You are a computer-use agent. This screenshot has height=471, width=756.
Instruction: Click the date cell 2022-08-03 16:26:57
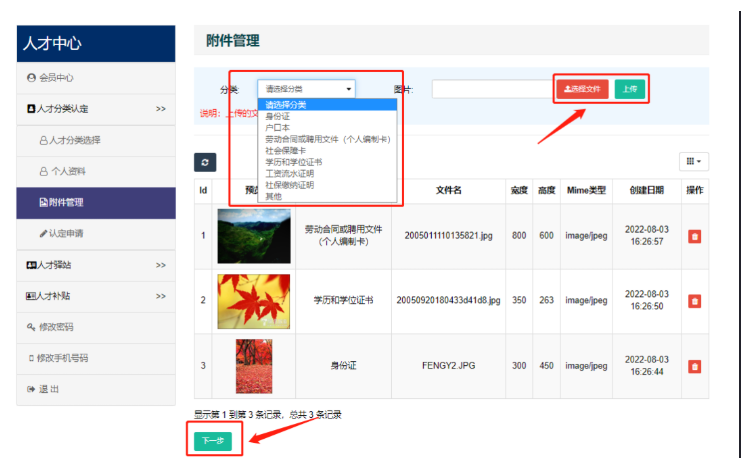pyautogui.click(x=647, y=236)
